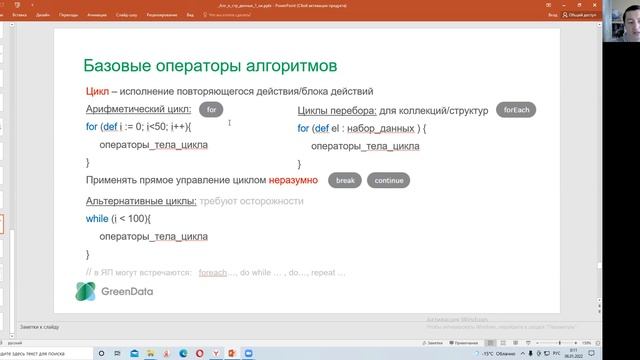Viewport: 640px width, 360px height.
Task: Click the zoom percentage value
Action: click(x=587, y=343)
